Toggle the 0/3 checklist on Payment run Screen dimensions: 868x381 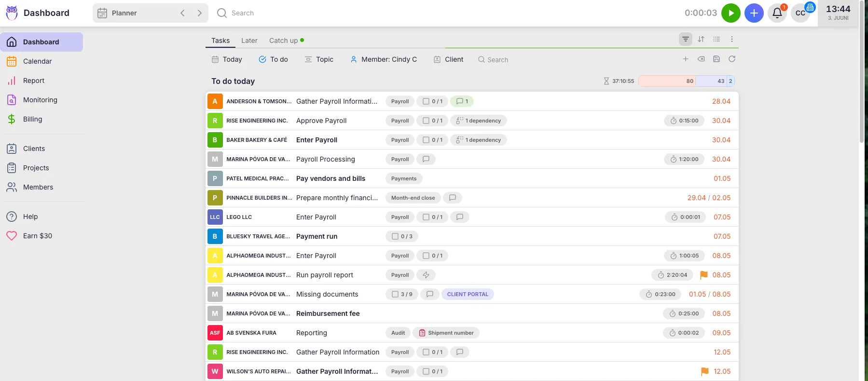tap(402, 236)
